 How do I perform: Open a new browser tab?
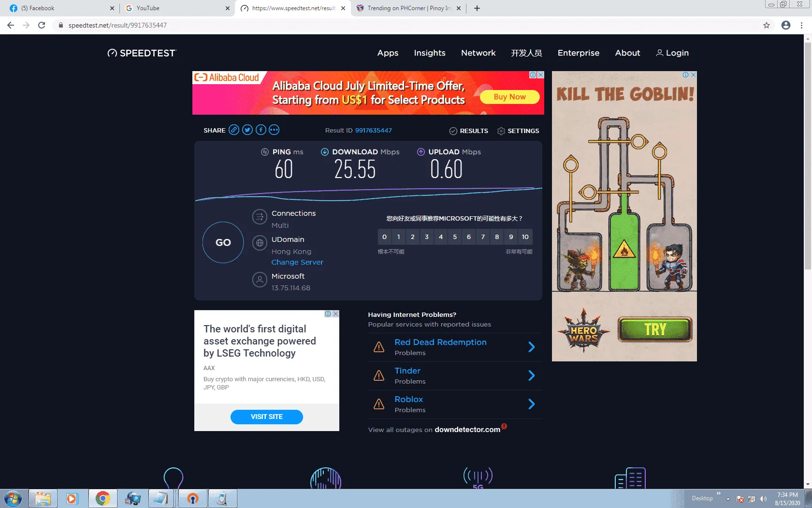[x=477, y=8]
